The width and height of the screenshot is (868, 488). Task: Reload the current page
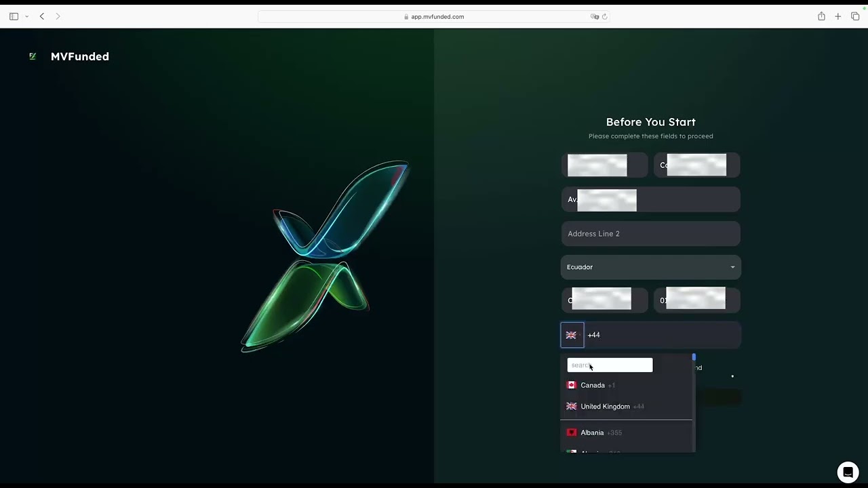click(604, 16)
